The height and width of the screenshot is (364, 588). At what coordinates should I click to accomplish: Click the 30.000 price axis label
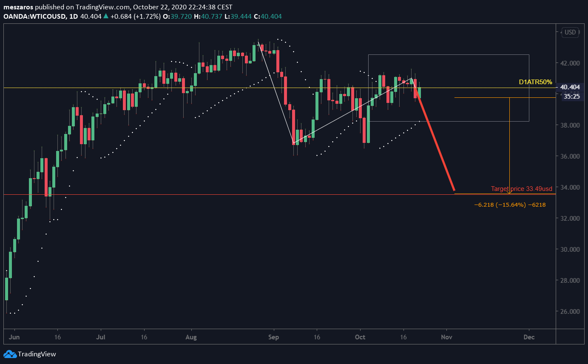570,249
